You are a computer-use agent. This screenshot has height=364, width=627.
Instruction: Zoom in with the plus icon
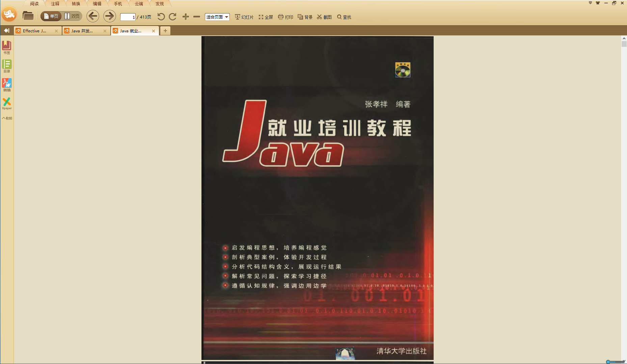pos(186,17)
